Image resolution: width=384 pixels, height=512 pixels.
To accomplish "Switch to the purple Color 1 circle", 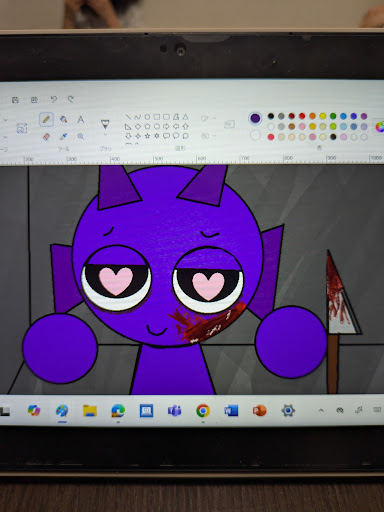I will tap(255, 118).
